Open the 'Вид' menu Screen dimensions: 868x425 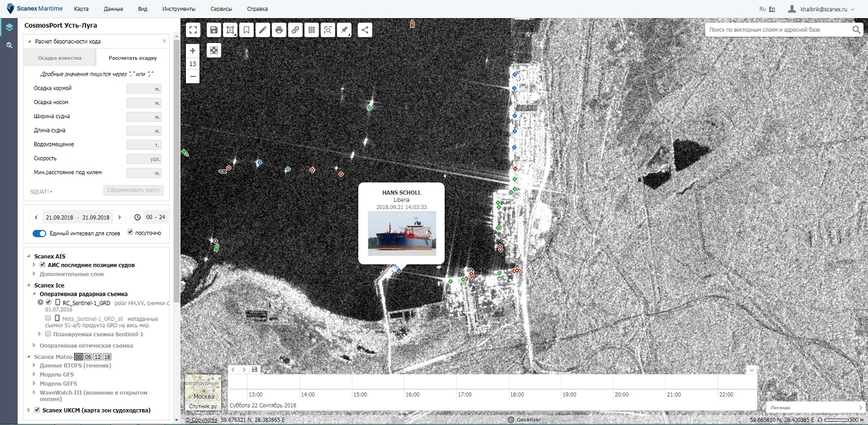(x=142, y=9)
